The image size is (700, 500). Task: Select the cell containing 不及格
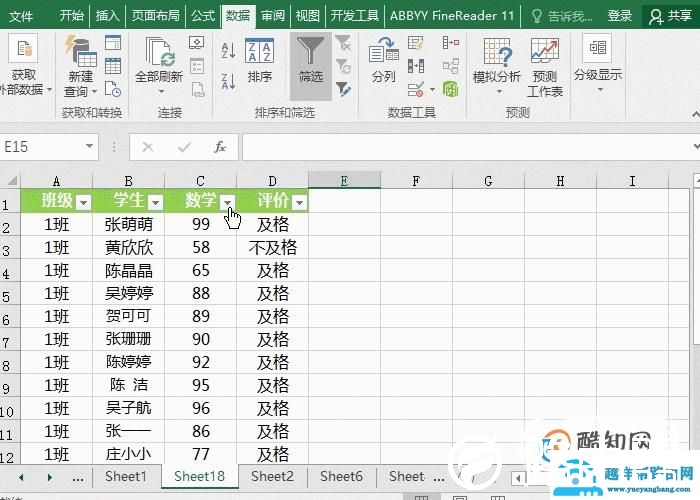click(x=273, y=247)
